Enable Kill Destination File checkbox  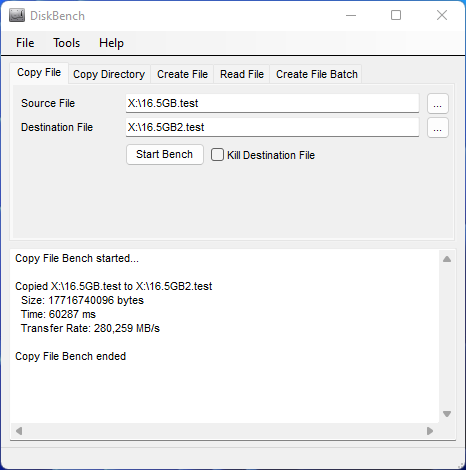(217, 155)
